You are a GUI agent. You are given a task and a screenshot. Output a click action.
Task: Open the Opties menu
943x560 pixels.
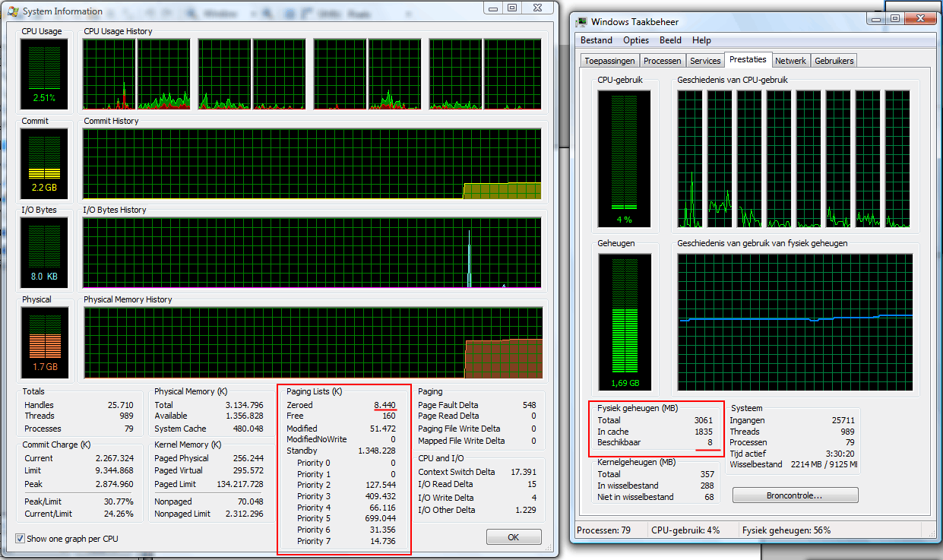pyautogui.click(x=636, y=40)
